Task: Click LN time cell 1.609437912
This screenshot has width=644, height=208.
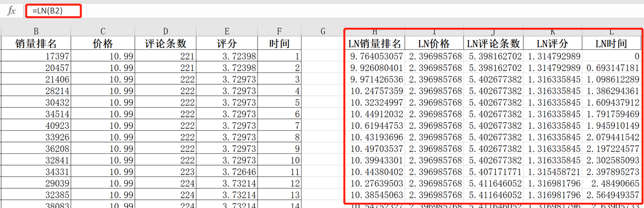Action: point(611,103)
